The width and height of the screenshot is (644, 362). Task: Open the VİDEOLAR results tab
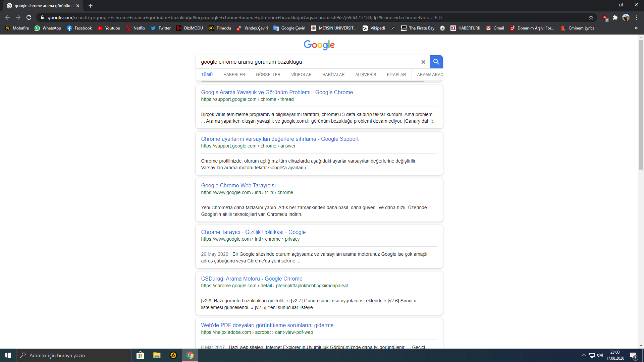(x=301, y=75)
